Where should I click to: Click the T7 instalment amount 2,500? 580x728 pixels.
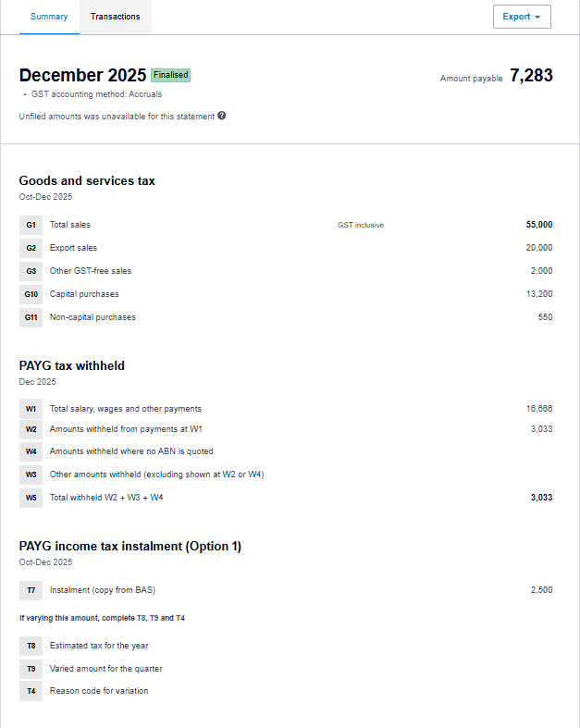tap(541, 590)
